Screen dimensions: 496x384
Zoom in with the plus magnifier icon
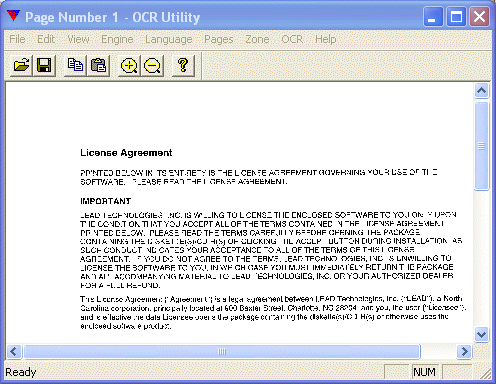(x=129, y=65)
